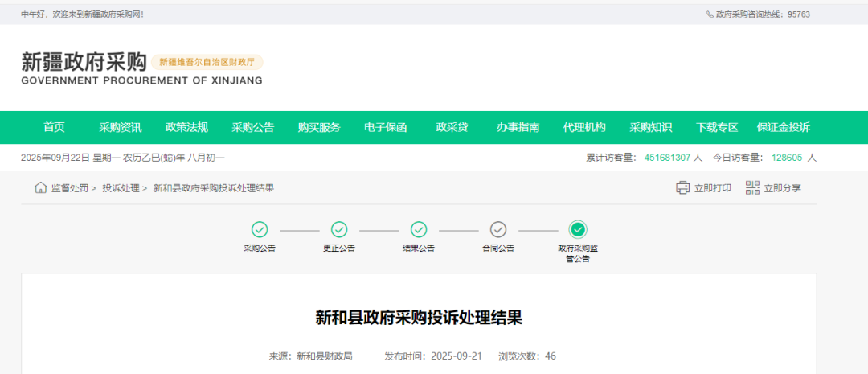The image size is (868, 374).
Task: Click the 采购公告 step label
Action: coord(260,249)
